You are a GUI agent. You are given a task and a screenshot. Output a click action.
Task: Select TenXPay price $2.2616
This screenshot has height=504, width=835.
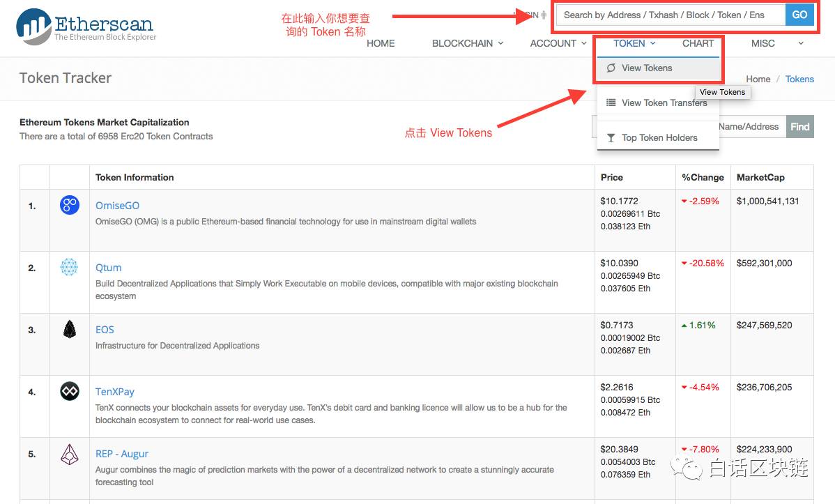(617, 388)
